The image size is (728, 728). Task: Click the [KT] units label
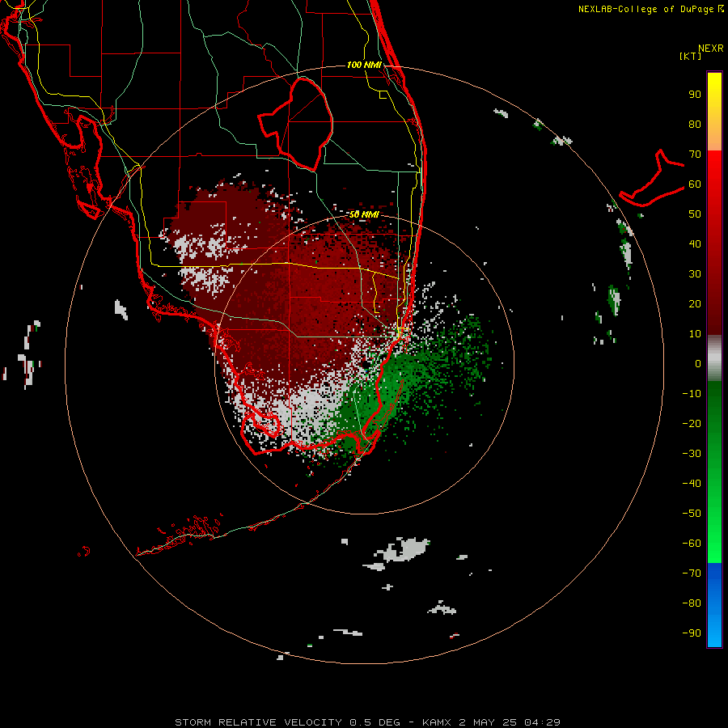click(x=691, y=56)
